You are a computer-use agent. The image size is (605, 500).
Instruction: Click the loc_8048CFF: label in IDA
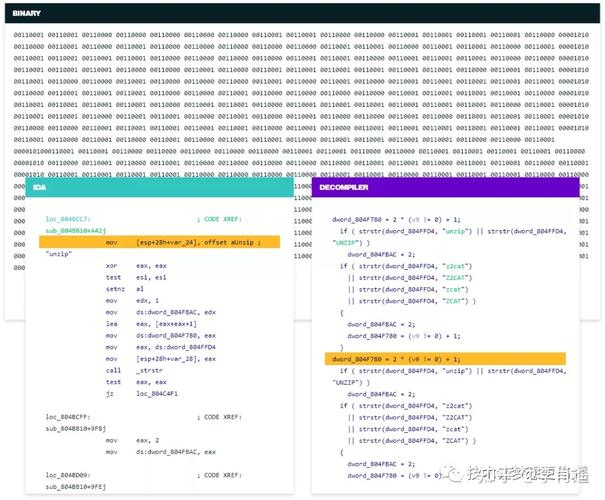68,417
